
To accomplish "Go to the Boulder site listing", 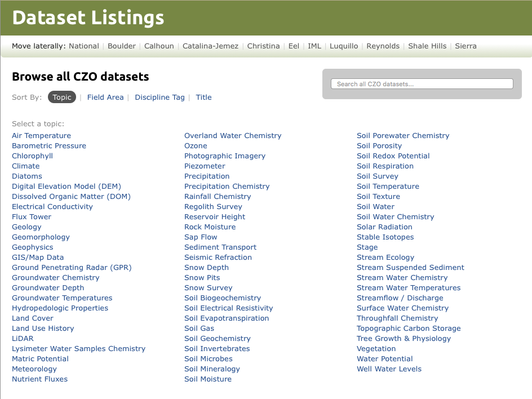I will [x=122, y=46].
